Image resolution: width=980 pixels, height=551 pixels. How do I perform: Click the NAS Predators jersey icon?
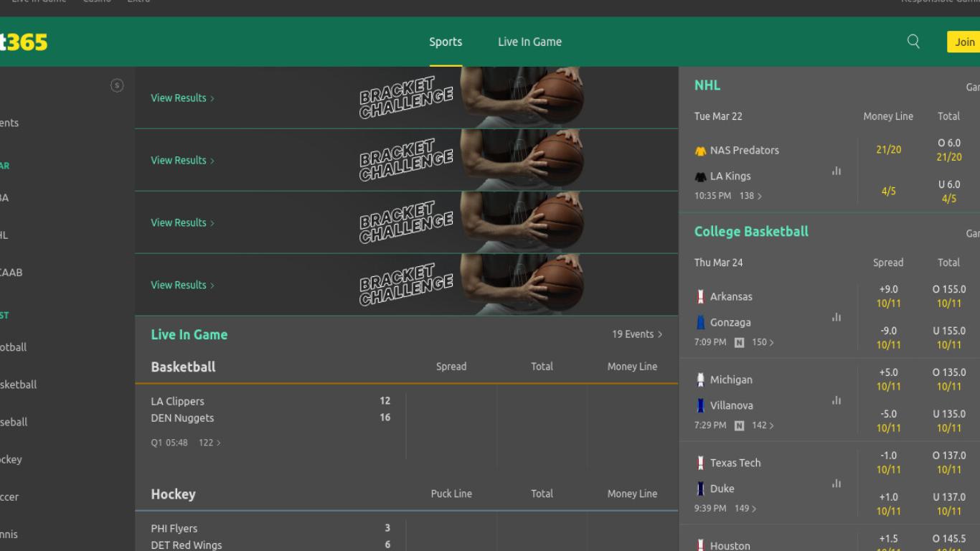click(x=700, y=151)
